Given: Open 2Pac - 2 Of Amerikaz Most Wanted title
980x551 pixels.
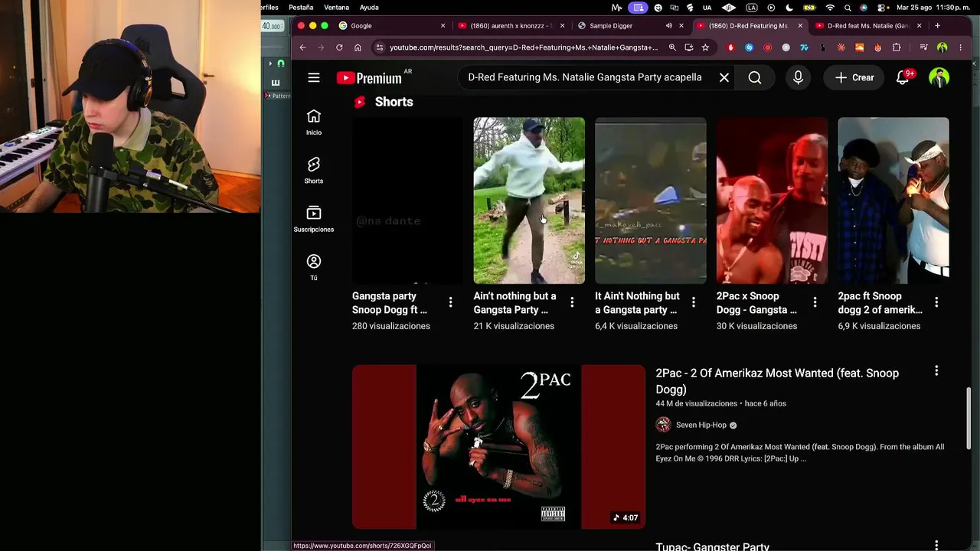Looking at the screenshot, I should pos(777,381).
